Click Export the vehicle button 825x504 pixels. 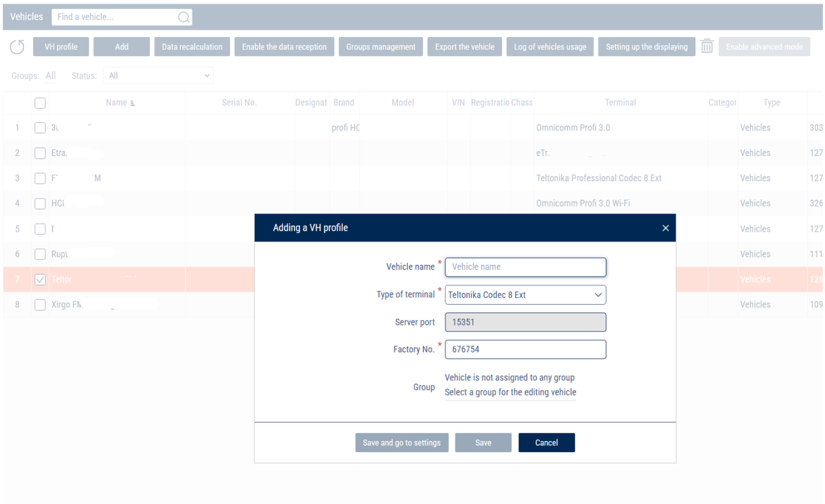(464, 47)
